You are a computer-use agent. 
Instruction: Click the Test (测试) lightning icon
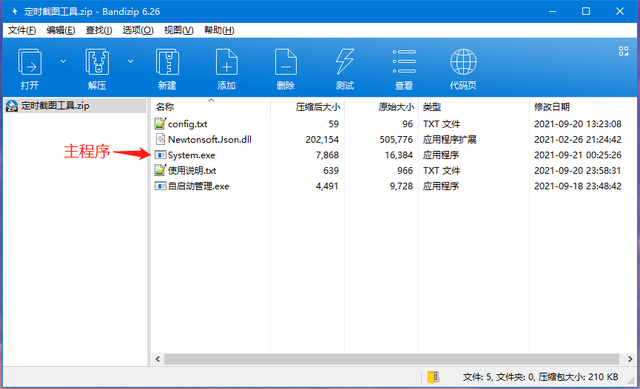click(x=344, y=62)
